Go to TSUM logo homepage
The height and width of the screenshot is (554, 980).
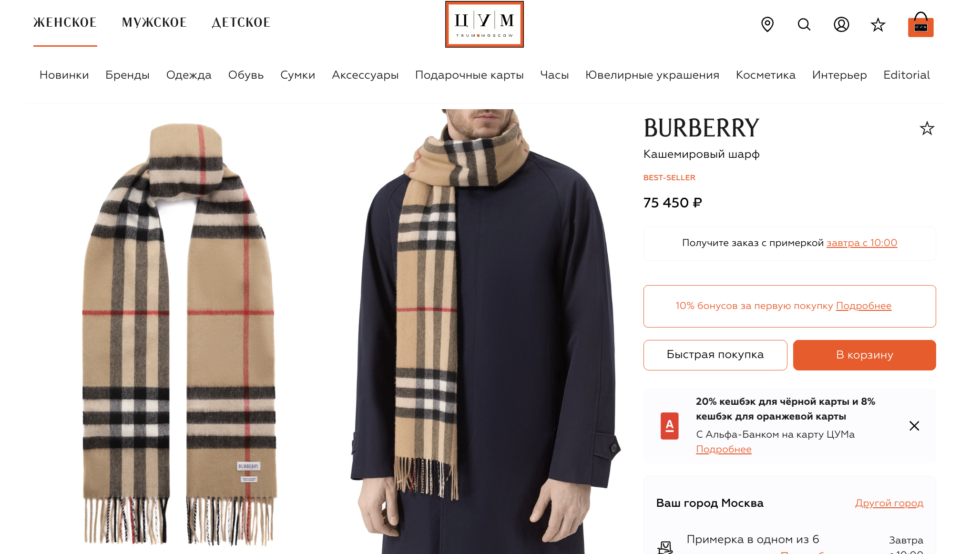coord(484,24)
